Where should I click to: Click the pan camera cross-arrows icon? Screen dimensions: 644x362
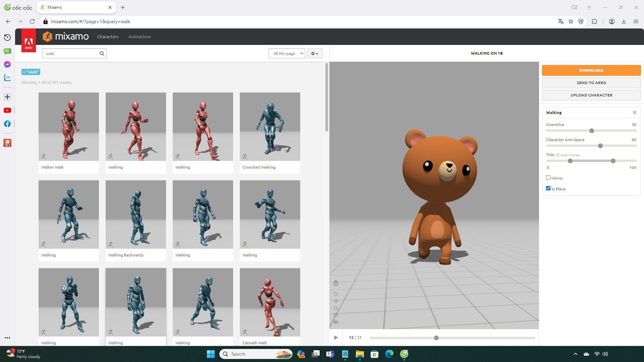pyautogui.click(x=336, y=301)
